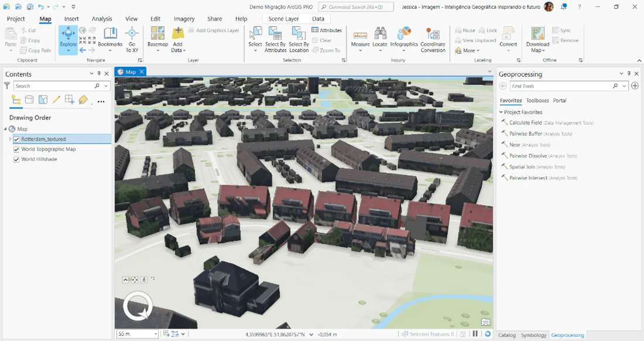Expand the Rotterdam_textured layer tree

pos(10,139)
